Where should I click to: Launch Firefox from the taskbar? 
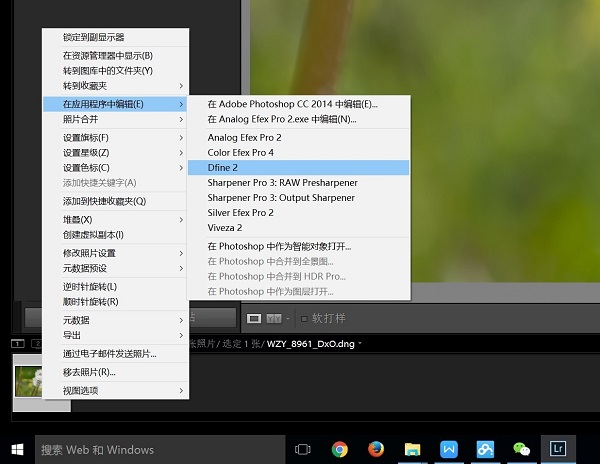[x=376, y=449]
